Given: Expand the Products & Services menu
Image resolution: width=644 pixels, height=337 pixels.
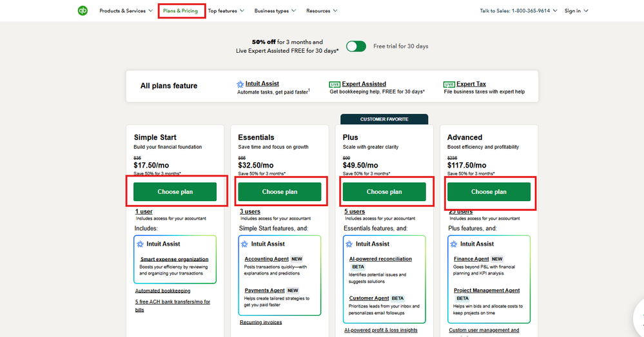Looking at the screenshot, I should [126, 11].
